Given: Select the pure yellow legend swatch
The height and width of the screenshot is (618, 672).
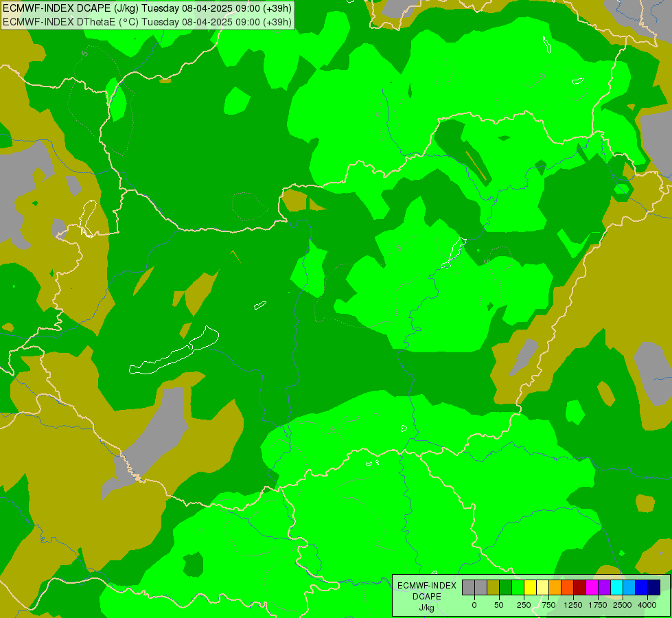Looking at the screenshot, I should click(530, 587).
